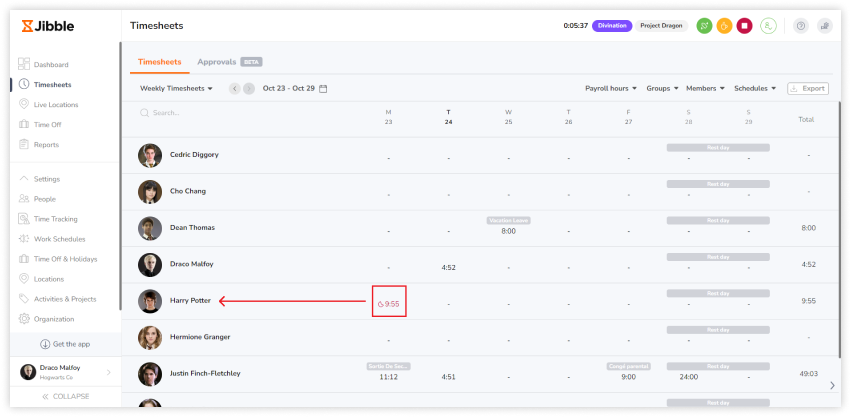Click the Time Off & Holidays icon
The height and width of the screenshot is (417, 851).
pos(24,259)
